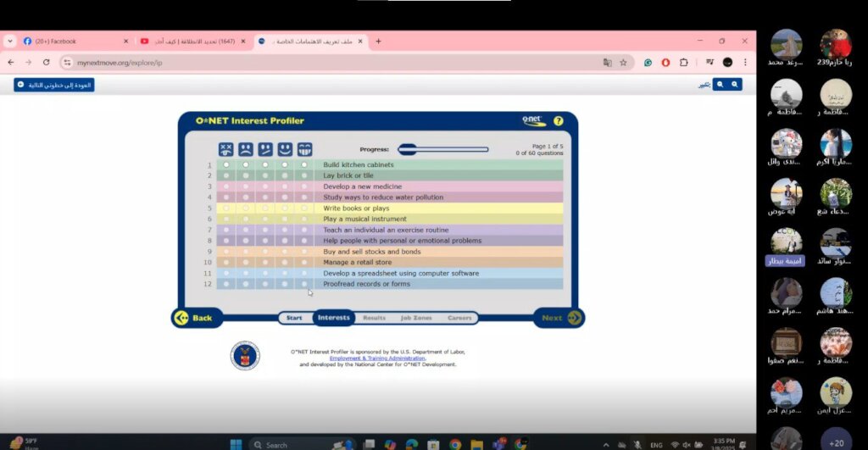Expand the hidden system tray icons chevron
The width and height of the screenshot is (868, 450).
click(607, 444)
